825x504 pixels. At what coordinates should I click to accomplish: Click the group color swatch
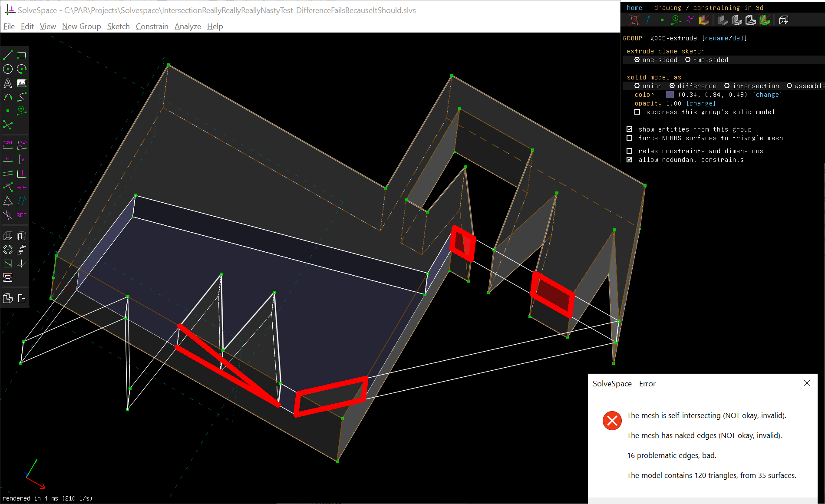(670, 95)
